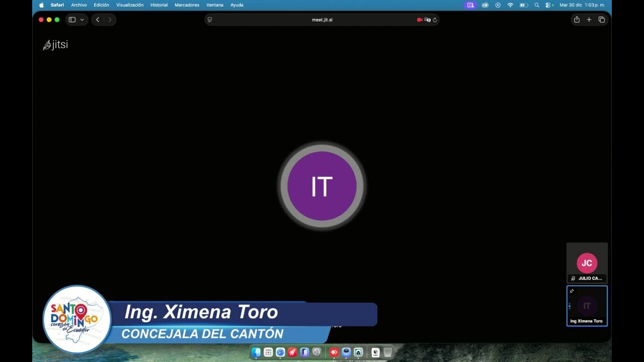
Task: Go forward using the Safari forward arrow
Action: (x=110, y=20)
